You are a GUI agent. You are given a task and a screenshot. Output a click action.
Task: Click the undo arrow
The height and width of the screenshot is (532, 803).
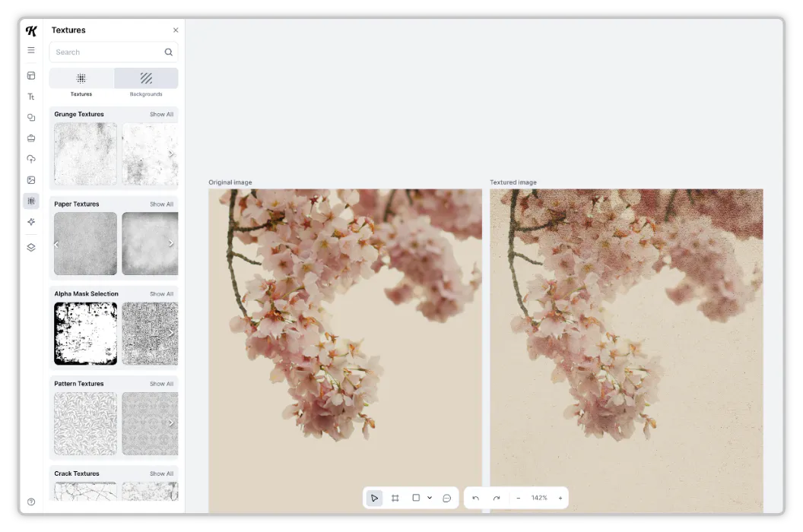coord(474,497)
